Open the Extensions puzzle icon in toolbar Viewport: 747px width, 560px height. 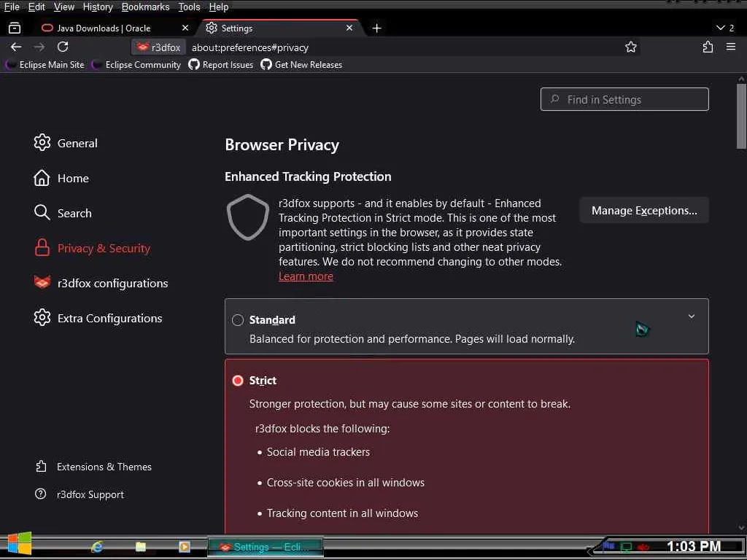(708, 47)
